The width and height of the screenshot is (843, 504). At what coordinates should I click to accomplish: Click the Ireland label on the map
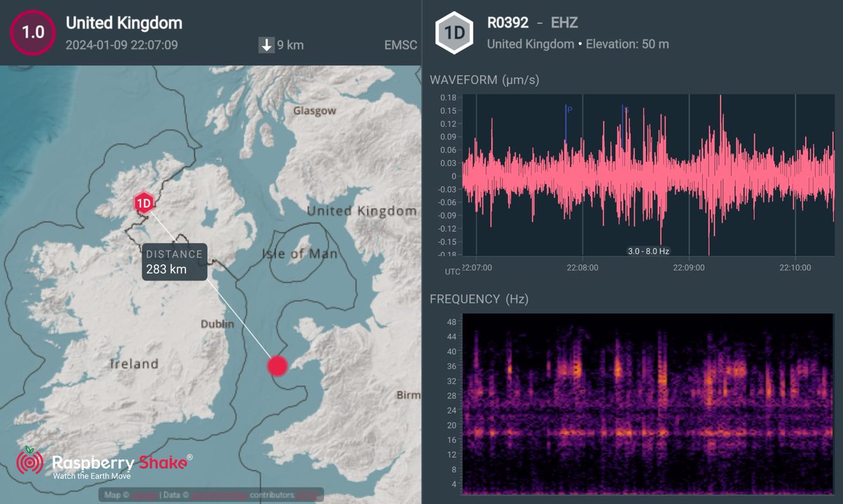[x=133, y=364]
